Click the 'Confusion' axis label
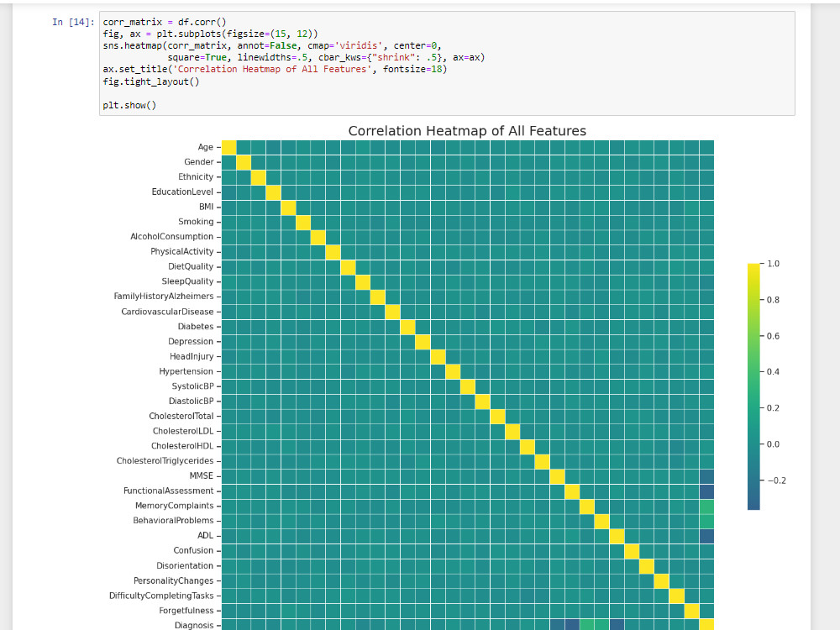 click(193, 550)
